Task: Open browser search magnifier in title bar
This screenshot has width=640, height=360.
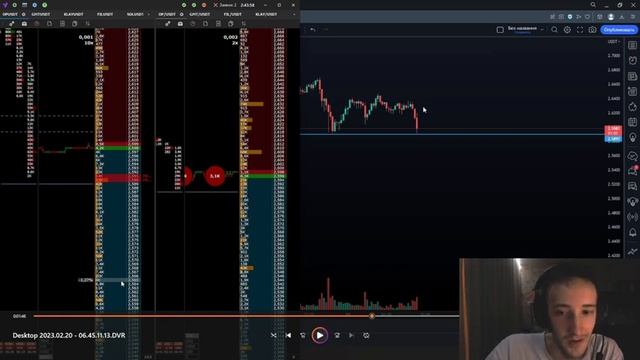Action: click(593, 5)
